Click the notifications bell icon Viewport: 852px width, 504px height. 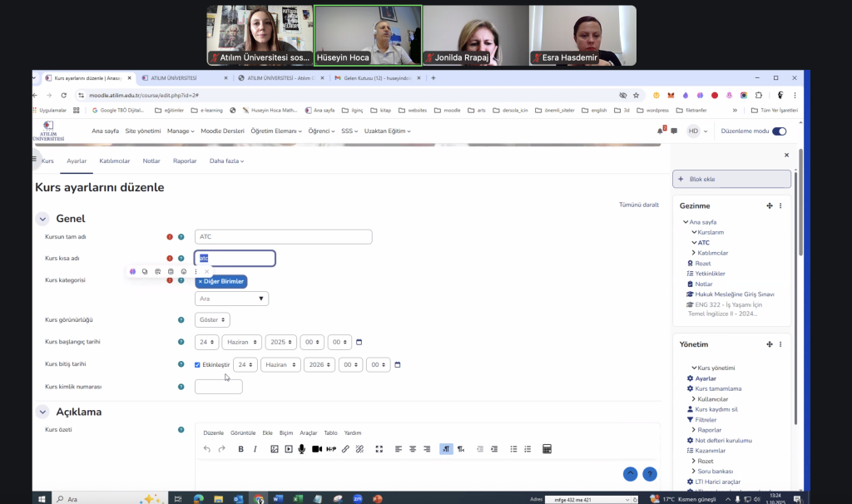pyautogui.click(x=661, y=131)
